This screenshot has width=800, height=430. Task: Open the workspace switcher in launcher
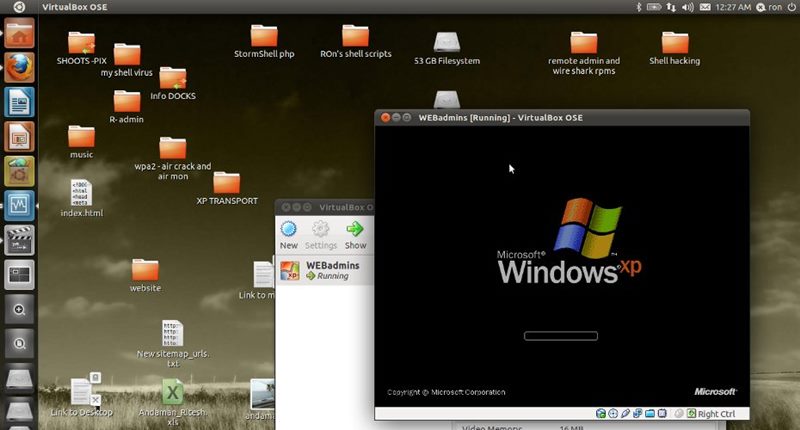(x=19, y=274)
